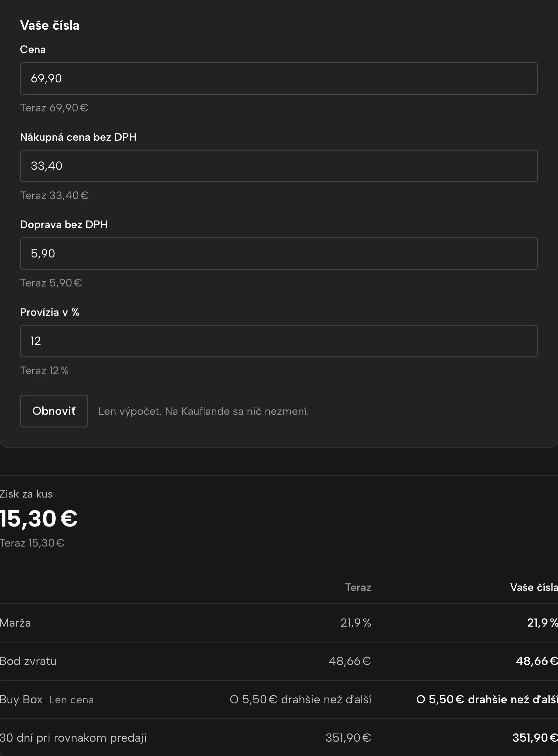Focus the Nákupná cena bez DPH field

279,166
